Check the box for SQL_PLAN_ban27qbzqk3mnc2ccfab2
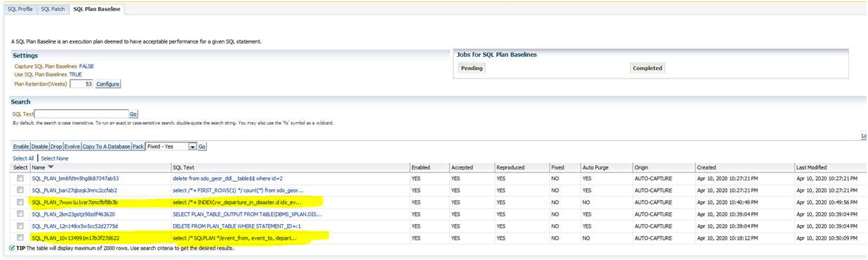This screenshot has width=868, height=260. (20, 191)
